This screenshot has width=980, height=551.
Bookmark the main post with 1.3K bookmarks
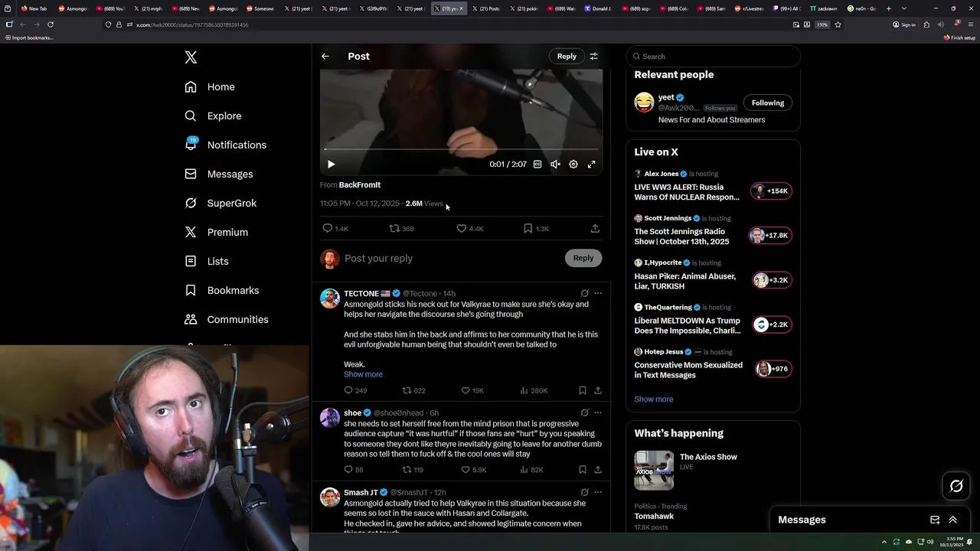(536, 228)
